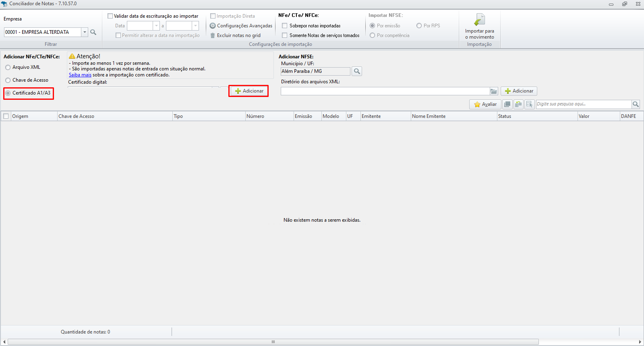
Task: Click the Empresa combo box text field
Action: click(x=43, y=32)
